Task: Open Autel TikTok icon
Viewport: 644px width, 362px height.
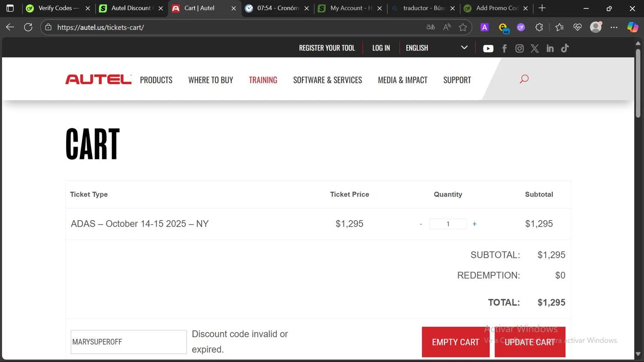Action: [565, 48]
